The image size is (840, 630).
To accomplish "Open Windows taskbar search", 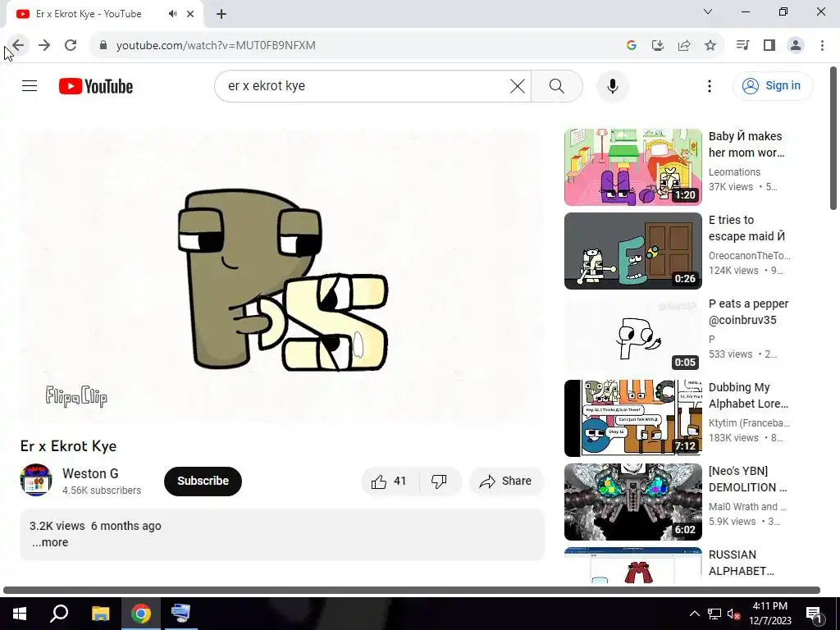I will 59,614.
